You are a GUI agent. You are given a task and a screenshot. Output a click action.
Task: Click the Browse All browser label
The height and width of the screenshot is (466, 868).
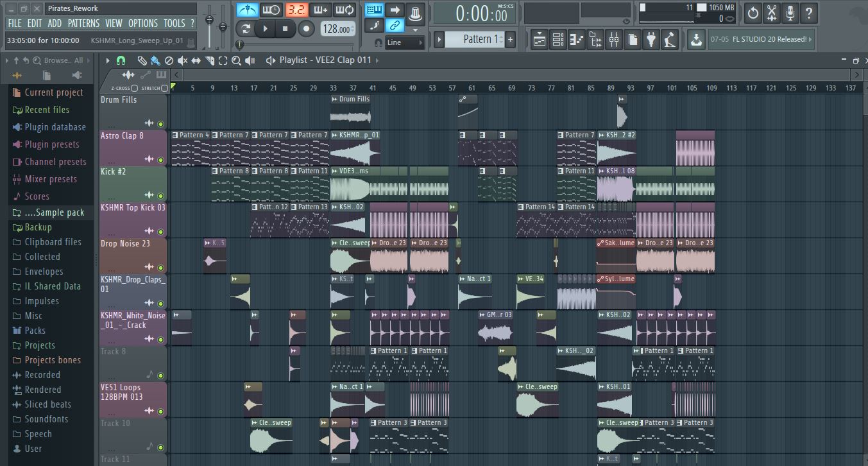[x=64, y=60]
